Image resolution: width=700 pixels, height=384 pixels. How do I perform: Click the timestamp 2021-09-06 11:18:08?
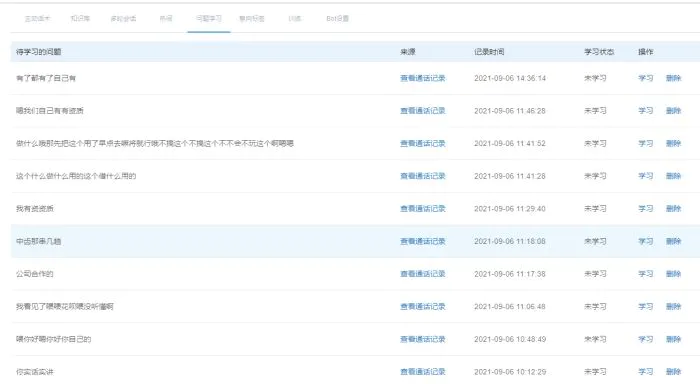(x=510, y=241)
